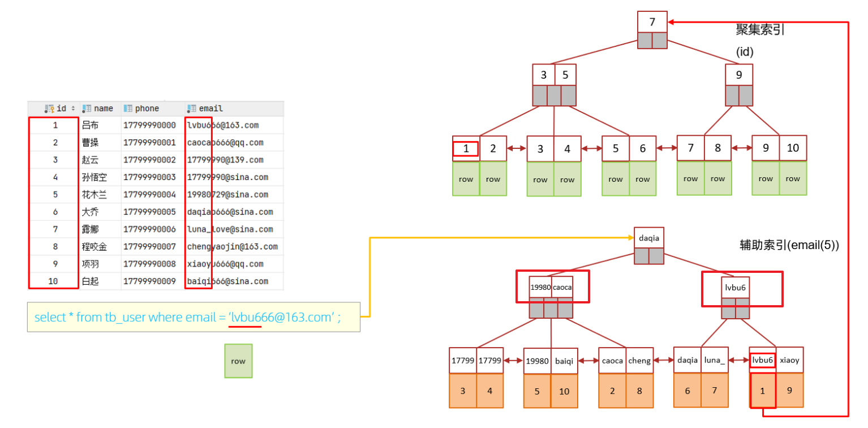Image resolution: width=868 pixels, height=428 pixels.
Task: Select phone cell 17799990001
Action: click(149, 143)
